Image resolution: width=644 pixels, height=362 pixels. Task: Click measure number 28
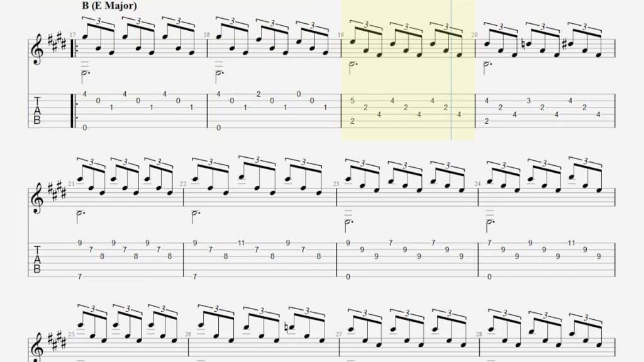(x=479, y=334)
